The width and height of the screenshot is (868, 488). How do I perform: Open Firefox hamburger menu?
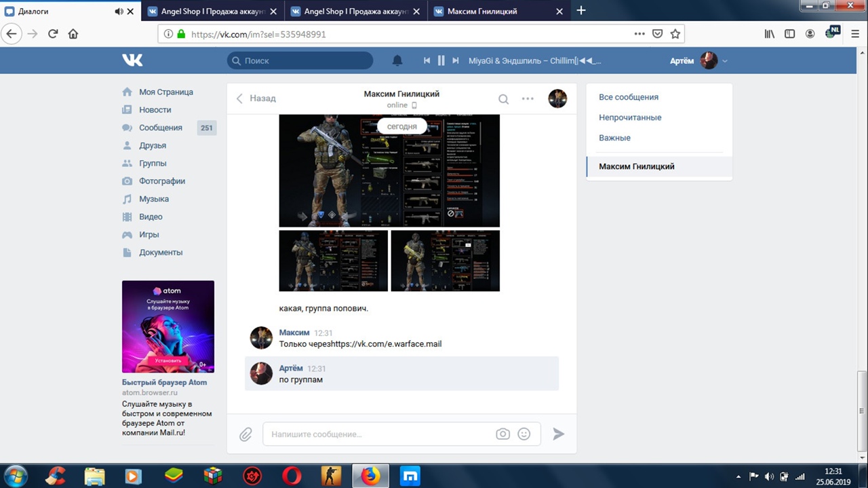(855, 34)
